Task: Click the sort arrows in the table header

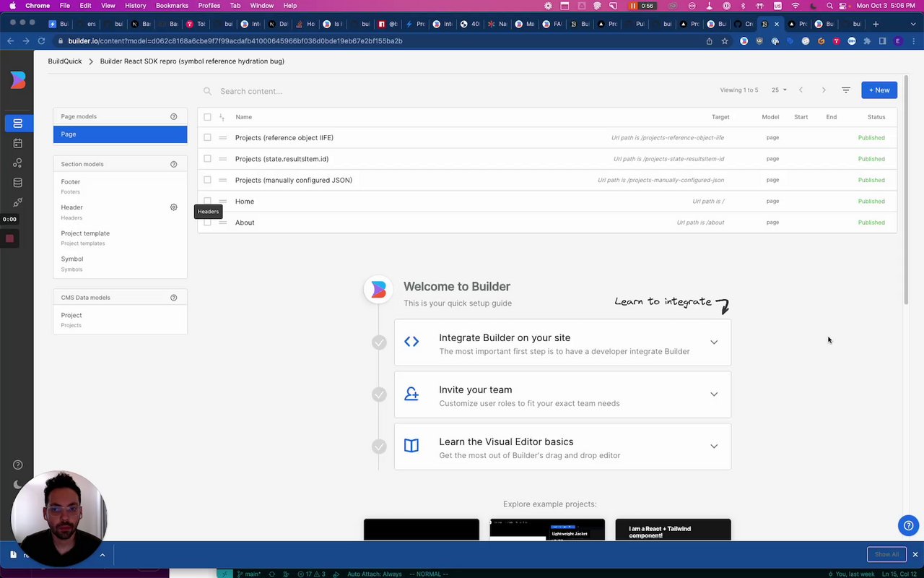Action: point(222,117)
